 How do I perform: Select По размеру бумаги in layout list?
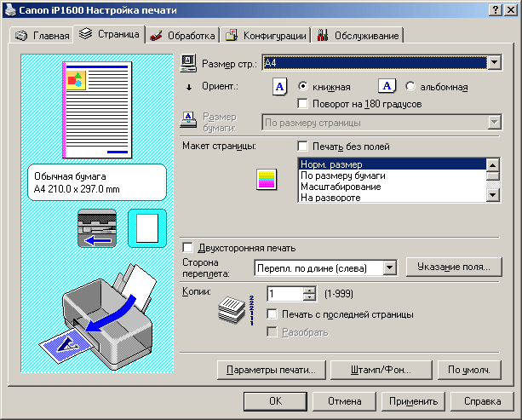click(393, 175)
